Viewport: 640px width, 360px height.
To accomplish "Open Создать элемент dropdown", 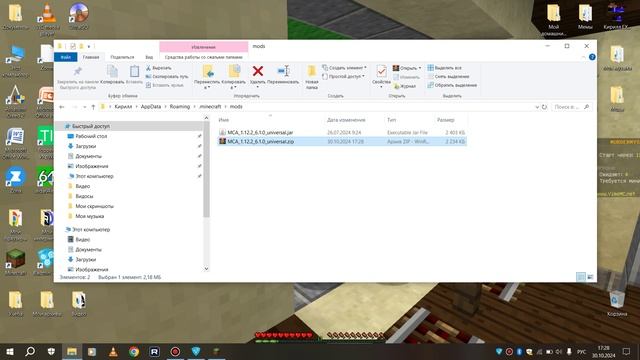I will [344, 67].
